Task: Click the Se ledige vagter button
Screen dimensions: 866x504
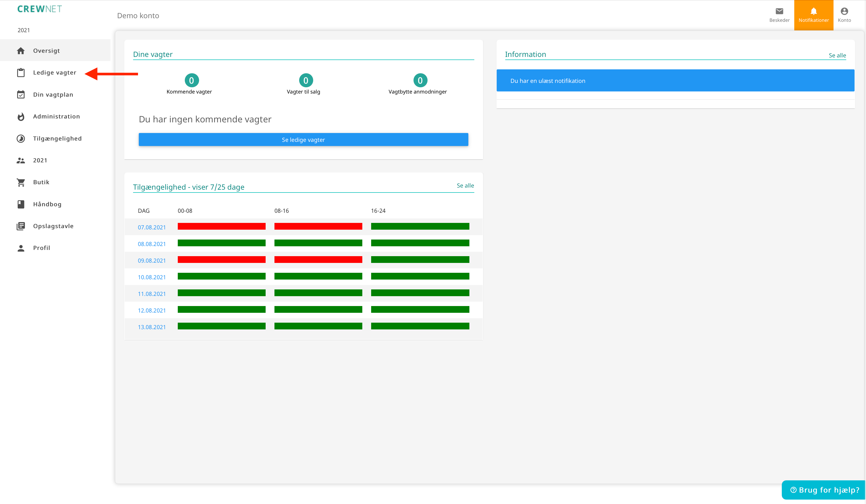Action: [303, 140]
